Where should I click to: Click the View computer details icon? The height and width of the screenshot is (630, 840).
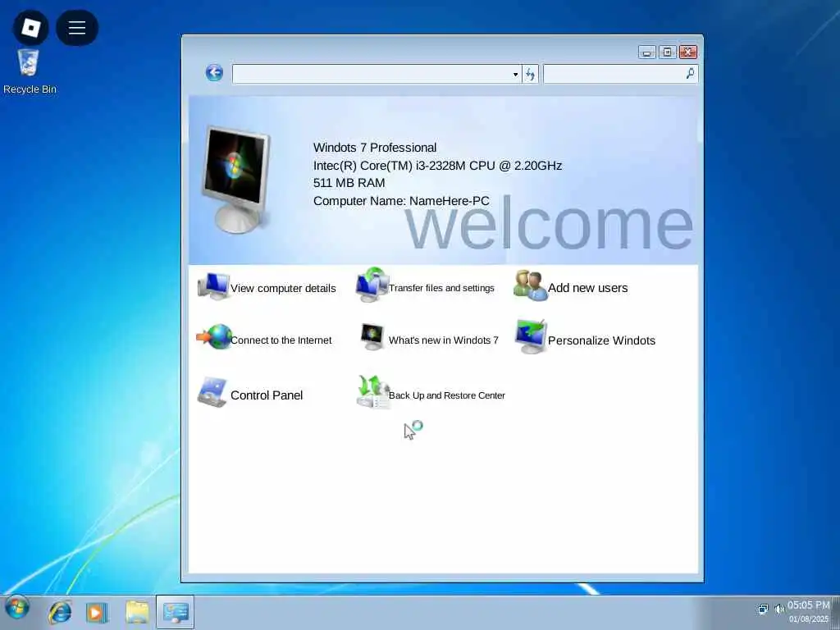(213, 286)
